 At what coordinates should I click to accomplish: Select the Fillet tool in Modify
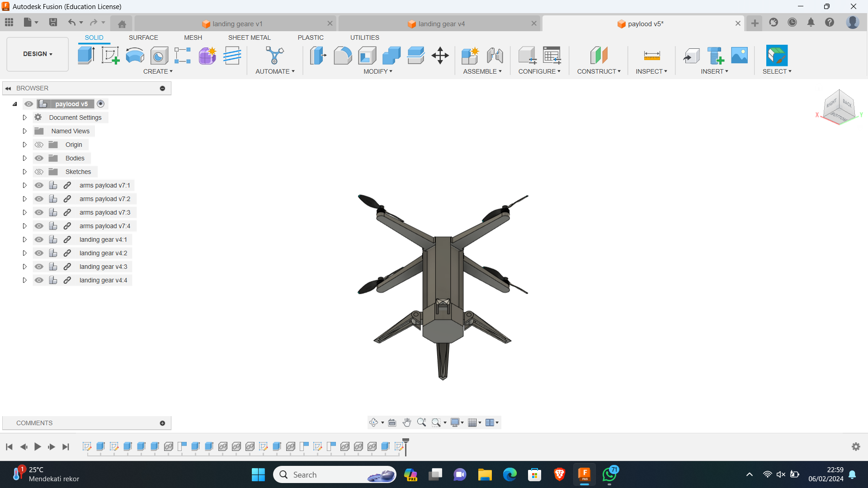343,56
